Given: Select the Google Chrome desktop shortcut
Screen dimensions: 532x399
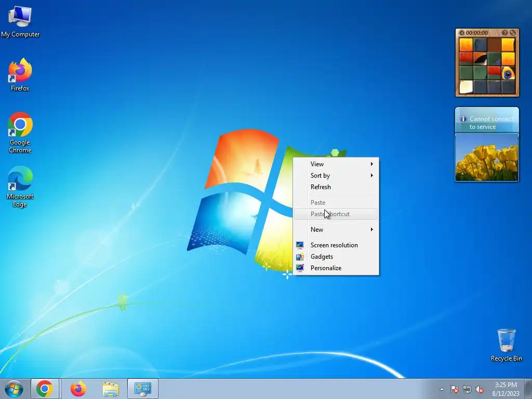Looking at the screenshot, I should coord(20,132).
